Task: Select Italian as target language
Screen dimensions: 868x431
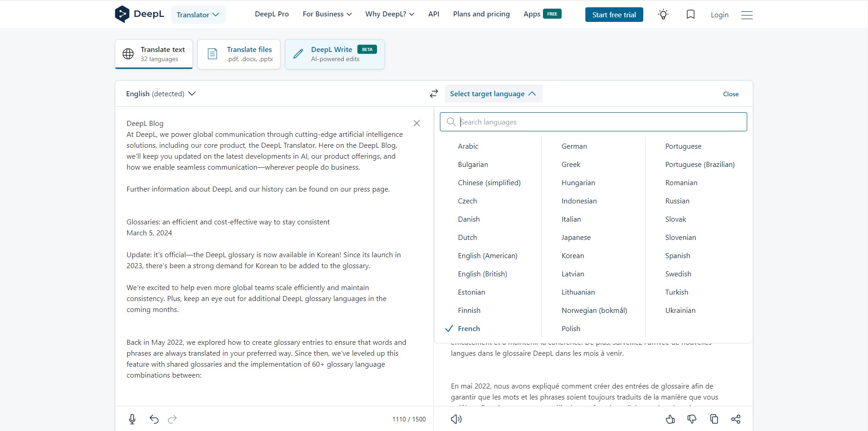Action: (571, 219)
